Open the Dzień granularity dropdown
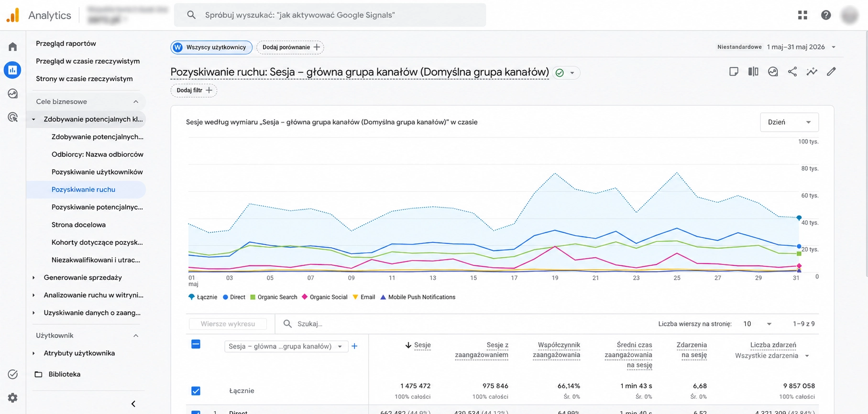868x414 pixels. (789, 122)
